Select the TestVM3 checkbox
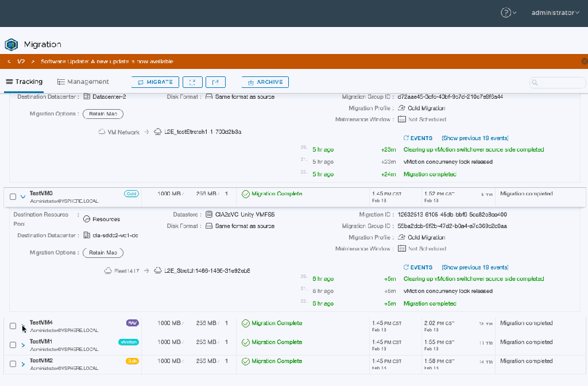The image size is (588, 386). tap(13, 196)
